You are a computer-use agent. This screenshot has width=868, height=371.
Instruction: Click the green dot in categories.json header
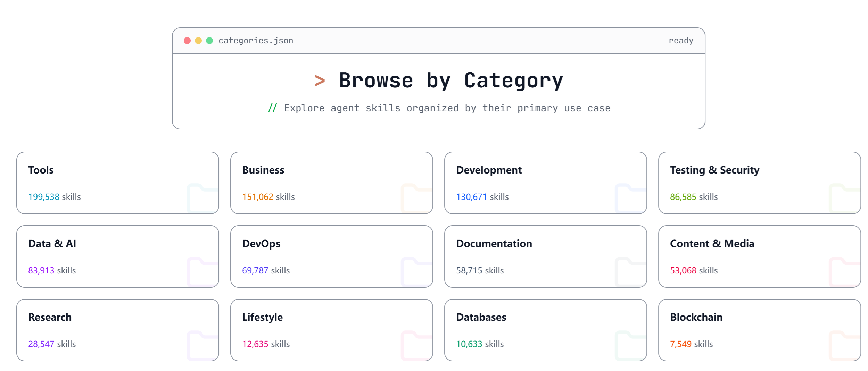[209, 41]
